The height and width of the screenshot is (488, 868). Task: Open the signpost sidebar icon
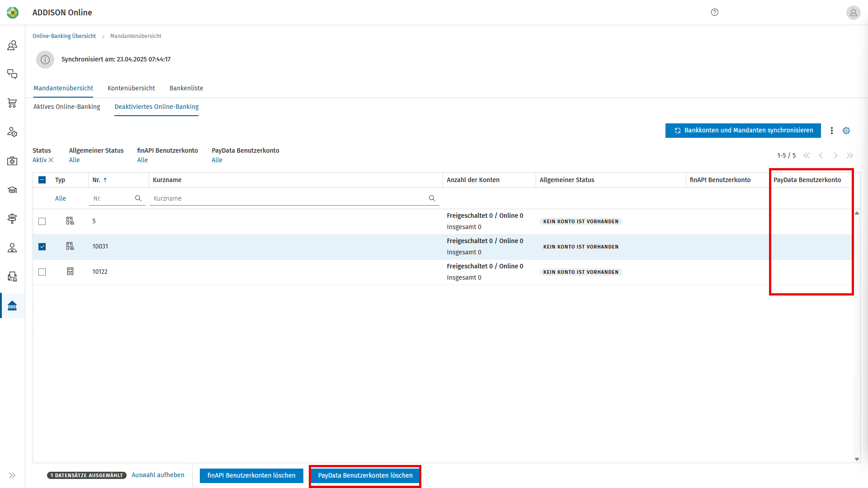(12, 219)
